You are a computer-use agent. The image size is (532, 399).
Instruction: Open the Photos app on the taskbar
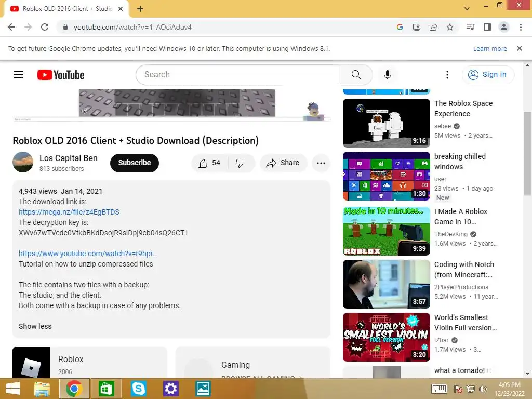[203, 389]
